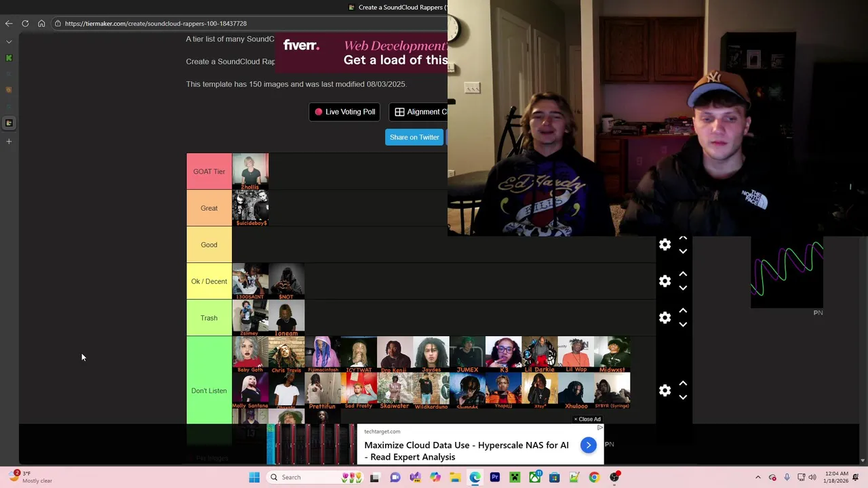Move Ok / Decent tier down with arrow

[683, 288]
